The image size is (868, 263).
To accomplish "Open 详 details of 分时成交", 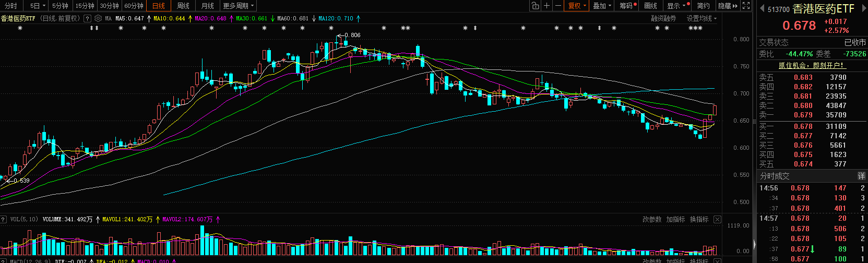I will (861, 176).
